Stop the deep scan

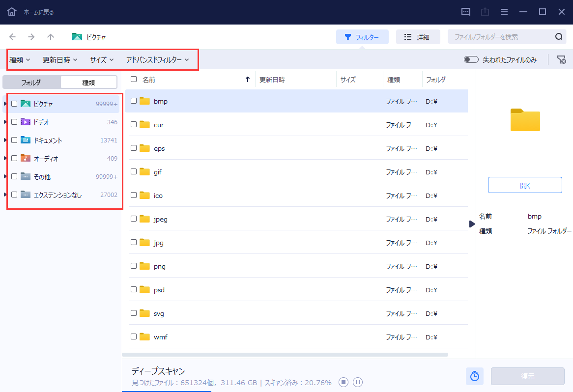344,382
